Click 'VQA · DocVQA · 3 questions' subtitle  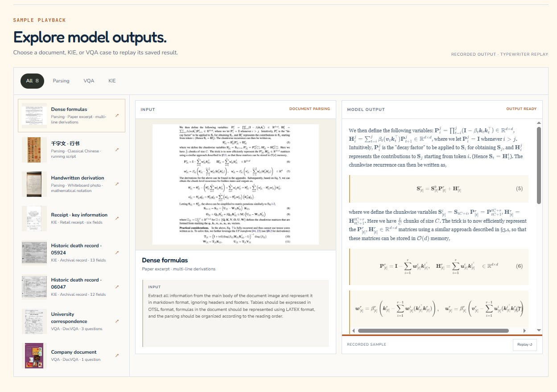[x=77, y=329]
